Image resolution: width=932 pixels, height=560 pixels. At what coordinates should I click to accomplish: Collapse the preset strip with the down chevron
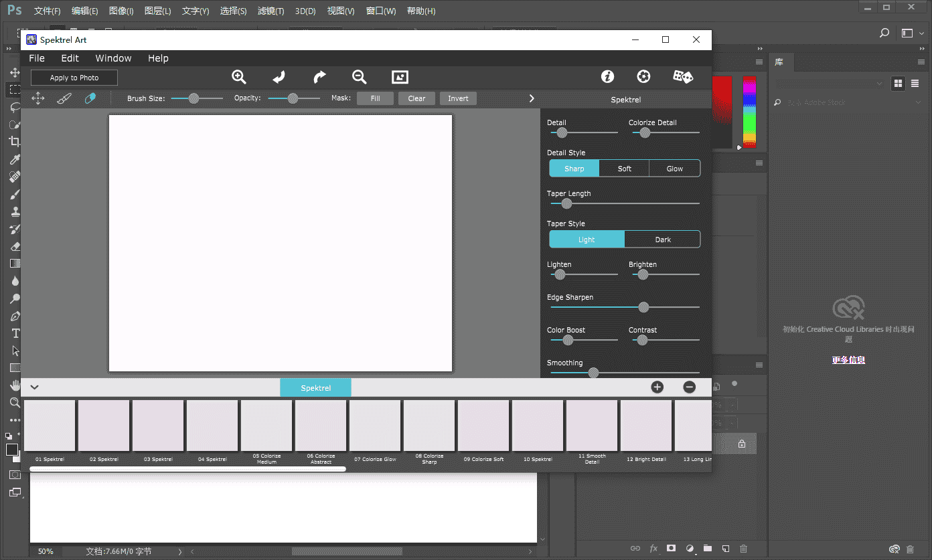coord(34,387)
